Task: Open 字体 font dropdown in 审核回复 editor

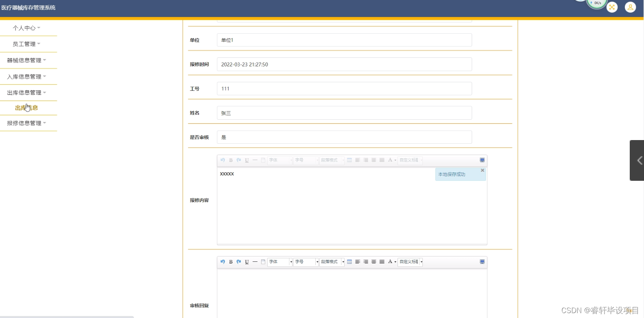Action: tap(280, 262)
